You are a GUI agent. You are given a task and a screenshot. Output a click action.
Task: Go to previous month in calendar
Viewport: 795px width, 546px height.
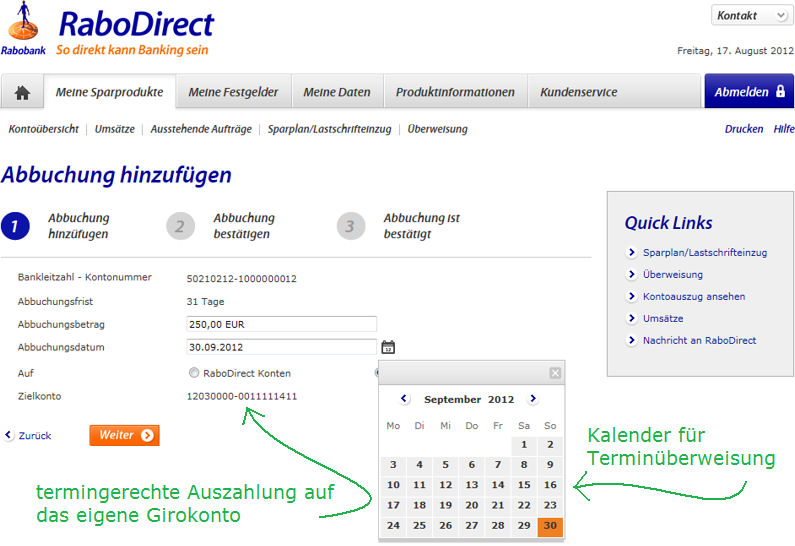[404, 398]
